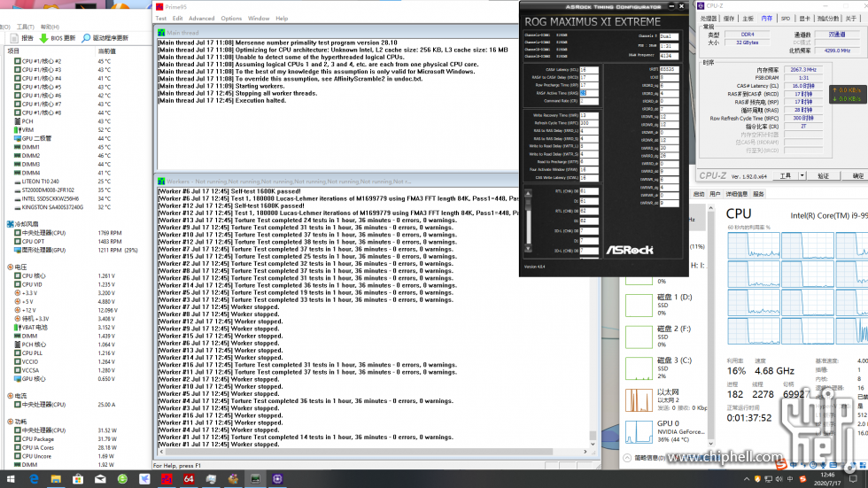Screen dimensions: 868x488
Task: Click the Refresh Cycle Time tRFC field
Action: click(x=589, y=123)
